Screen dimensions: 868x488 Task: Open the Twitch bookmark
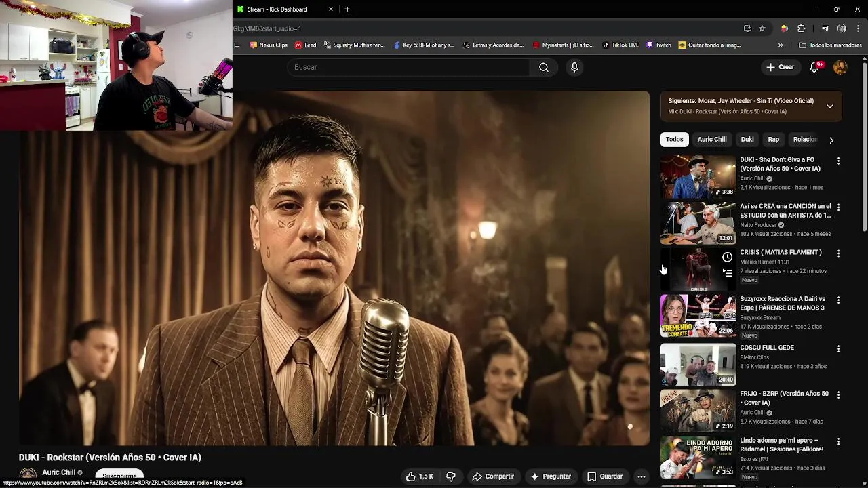pos(659,45)
